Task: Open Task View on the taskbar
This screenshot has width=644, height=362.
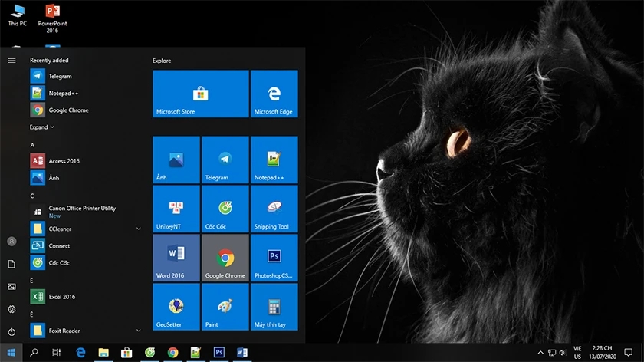Action: 56,352
